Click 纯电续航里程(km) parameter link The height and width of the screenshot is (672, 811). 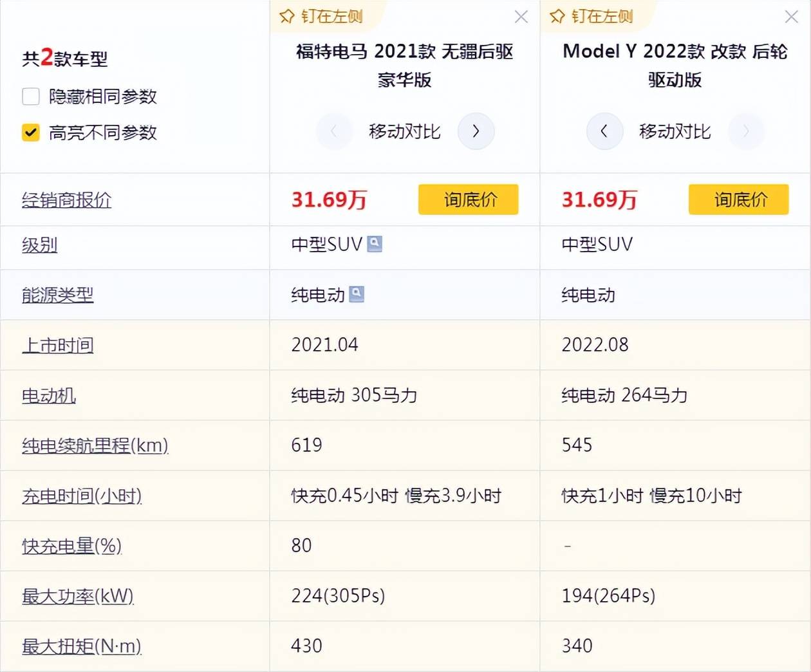95,445
